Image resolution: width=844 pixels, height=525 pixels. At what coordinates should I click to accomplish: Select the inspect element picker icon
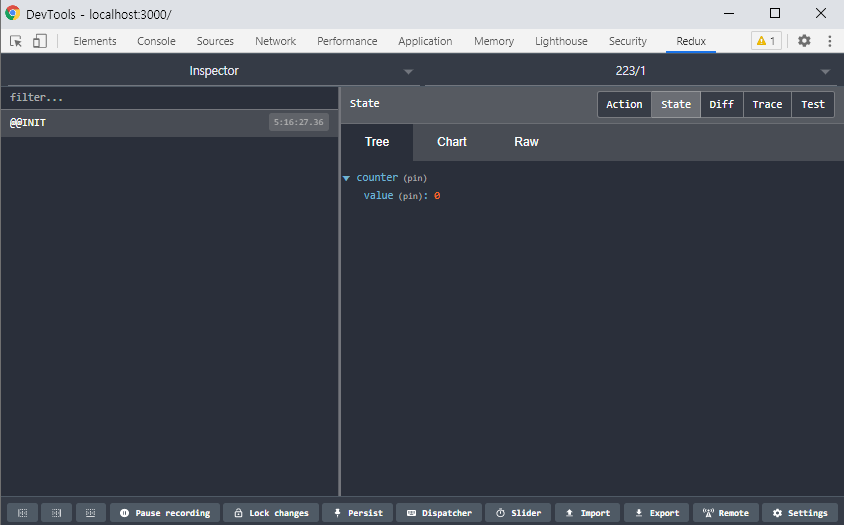tap(16, 41)
